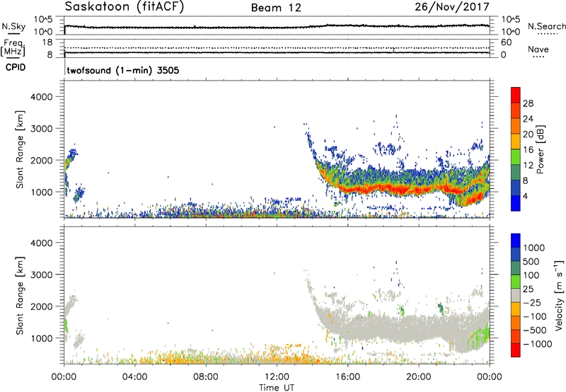Select the 'N.Search' legend label
Screen dimensions: 566x392
coord(546,26)
